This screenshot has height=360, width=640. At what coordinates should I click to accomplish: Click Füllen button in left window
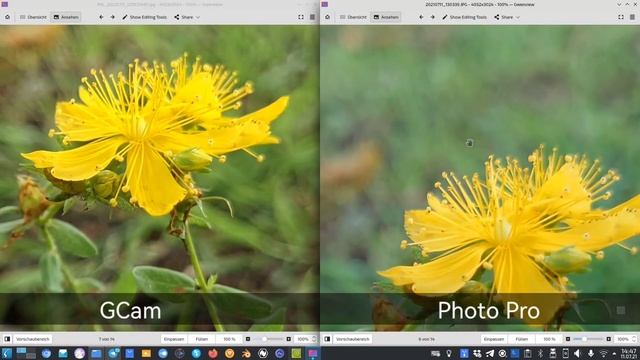tap(202, 339)
